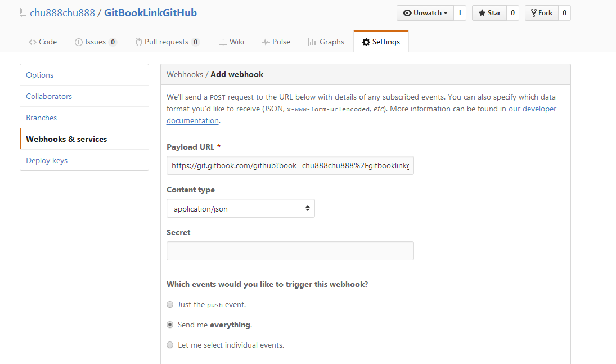Click the Star button

coord(489,13)
